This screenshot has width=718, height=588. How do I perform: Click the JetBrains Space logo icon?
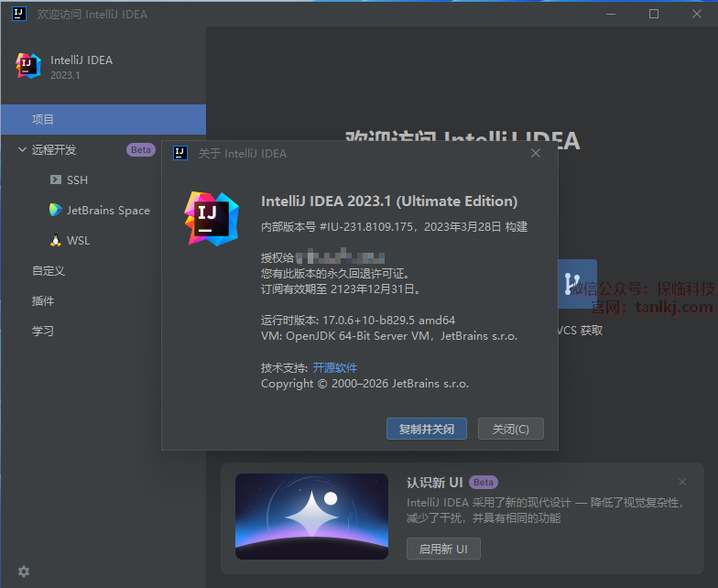coord(56,211)
